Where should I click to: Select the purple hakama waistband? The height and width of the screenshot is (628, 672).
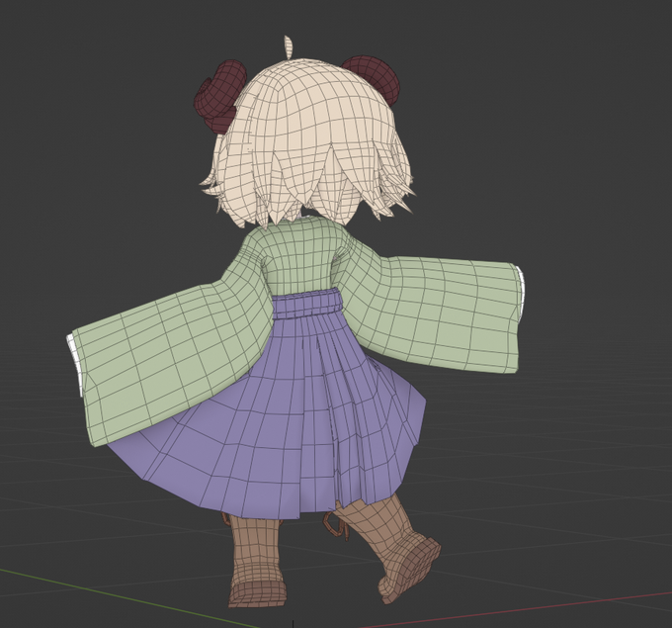(x=306, y=304)
